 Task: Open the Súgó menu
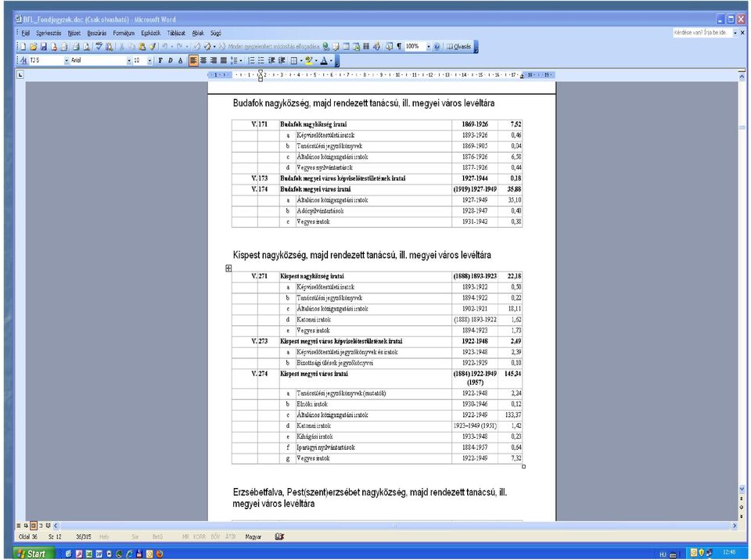point(216,33)
